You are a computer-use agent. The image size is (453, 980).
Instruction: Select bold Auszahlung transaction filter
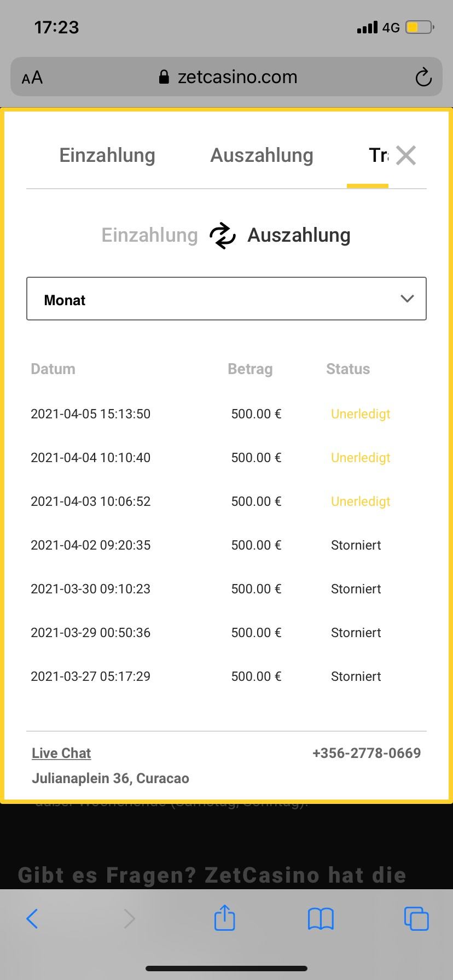pos(299,236)
